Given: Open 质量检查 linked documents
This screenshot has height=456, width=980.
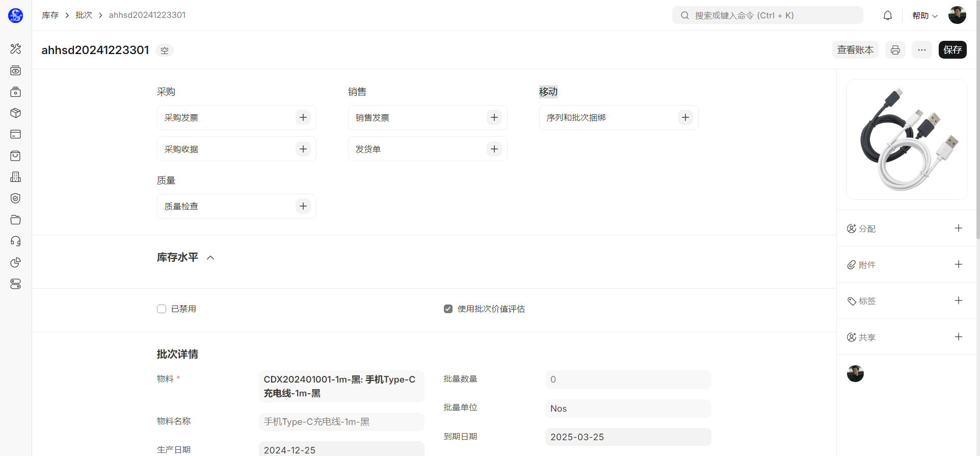Looking at the screenshot, I should click(181, 206).
